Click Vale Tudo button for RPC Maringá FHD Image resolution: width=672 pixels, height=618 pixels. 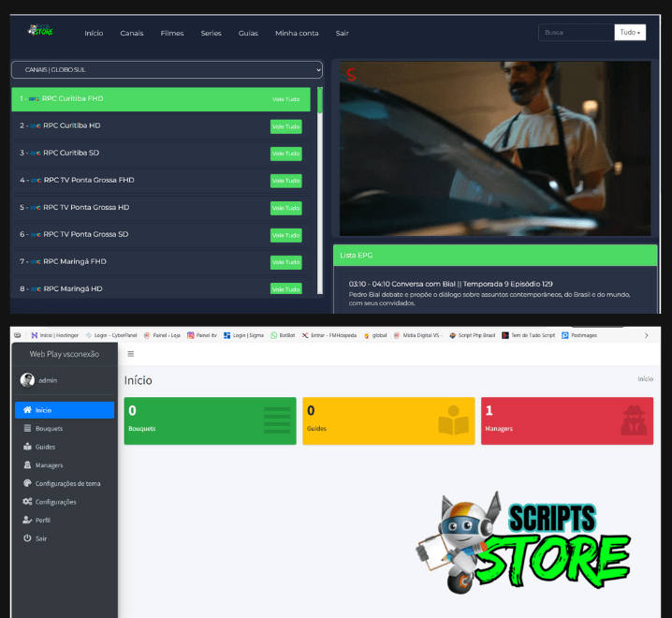pyautogui.click(x=285, y=262)
